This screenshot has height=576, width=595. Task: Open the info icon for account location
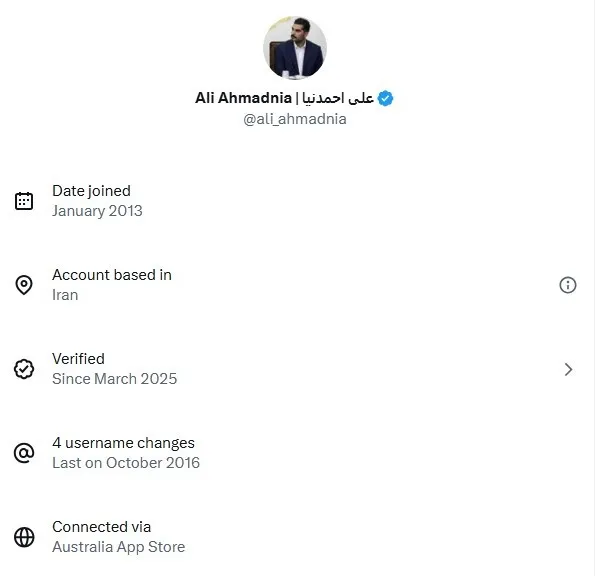click(568, 285)
